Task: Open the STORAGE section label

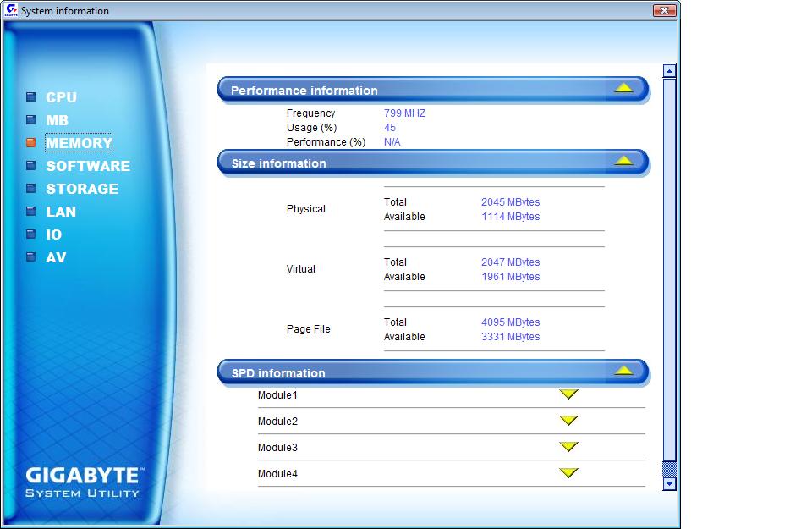Action: tap(82, 189)
